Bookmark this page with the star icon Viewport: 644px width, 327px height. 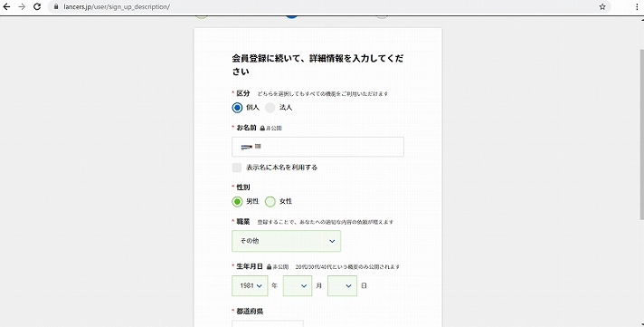tap(602, 6)
